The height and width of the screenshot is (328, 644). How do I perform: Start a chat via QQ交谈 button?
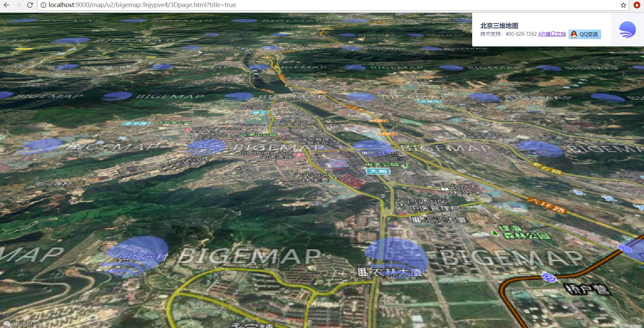pos(584,34)
